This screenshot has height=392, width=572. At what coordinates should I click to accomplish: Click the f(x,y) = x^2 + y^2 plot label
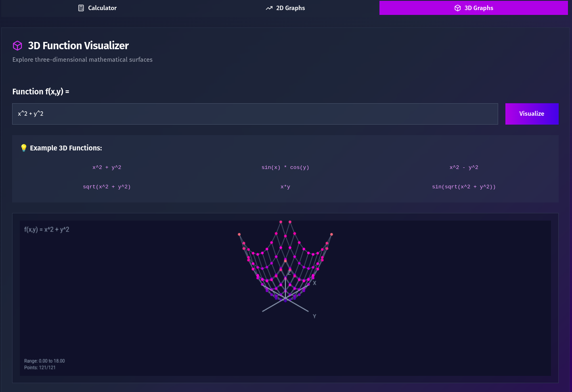coord(47,229)
